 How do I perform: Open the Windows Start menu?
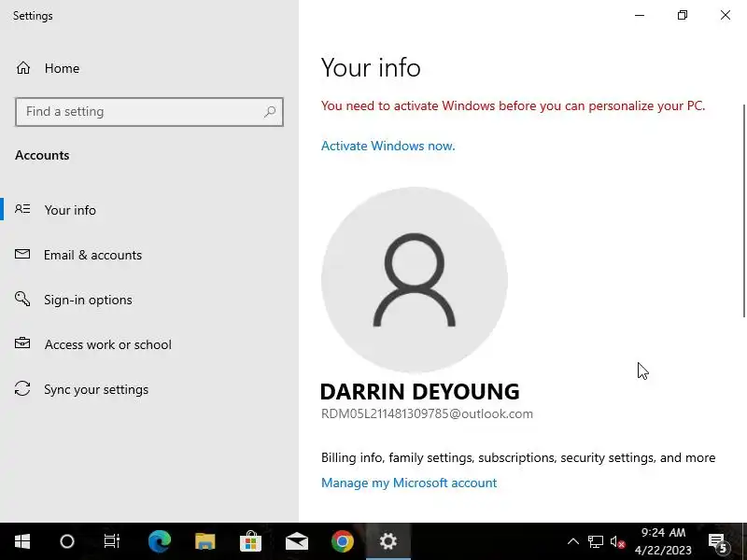21,541
